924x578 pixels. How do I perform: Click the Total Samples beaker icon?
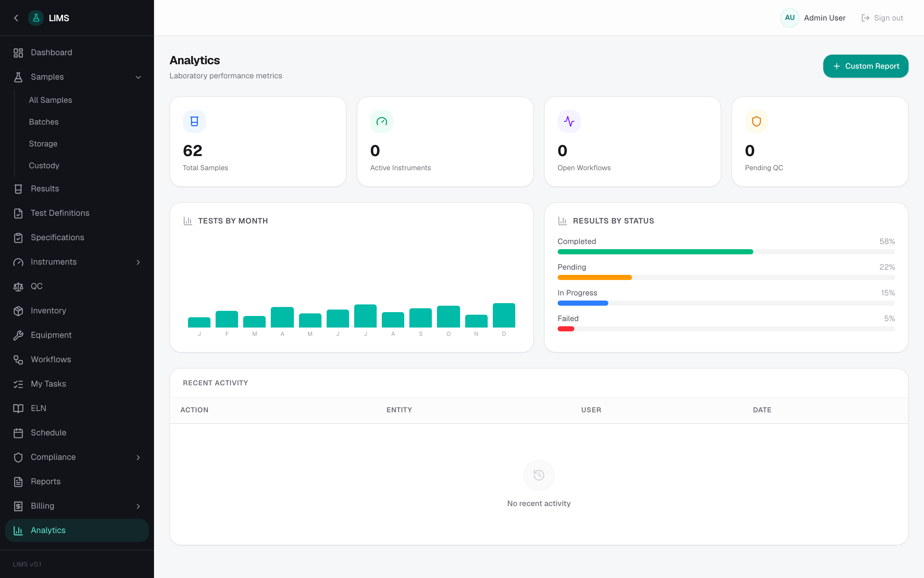[x=194, y=122]
